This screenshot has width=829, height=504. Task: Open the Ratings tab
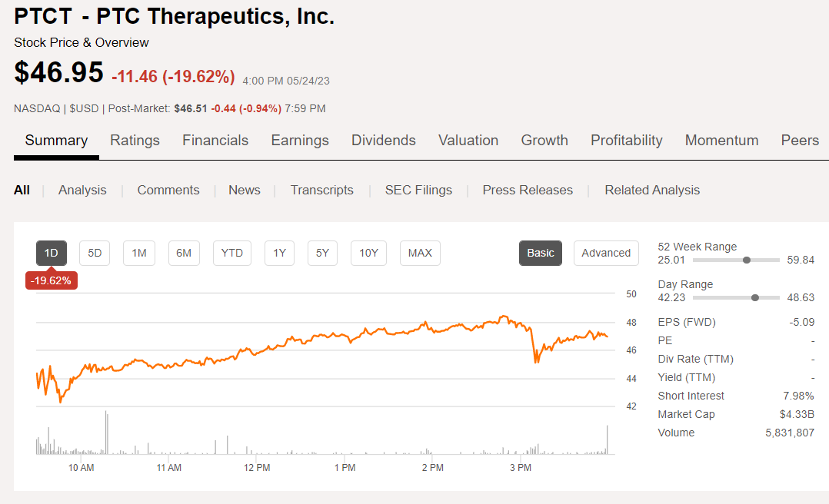(x=135, y=140)
